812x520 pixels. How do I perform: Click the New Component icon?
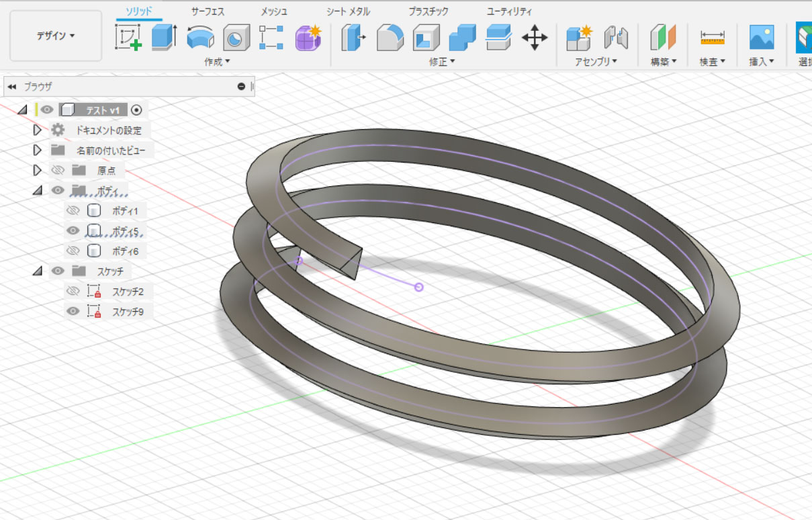[580, 38]
